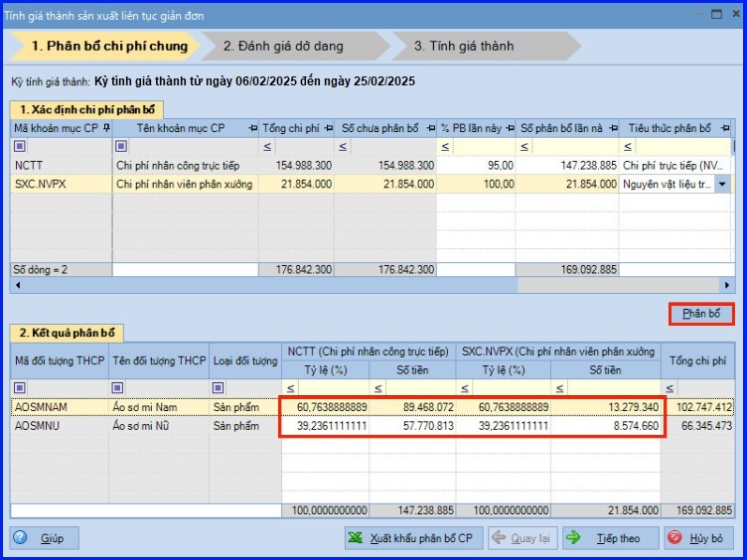Click the green arrow Tiếp theo icon
Screen dimensions: 747x560
point(575,538)
